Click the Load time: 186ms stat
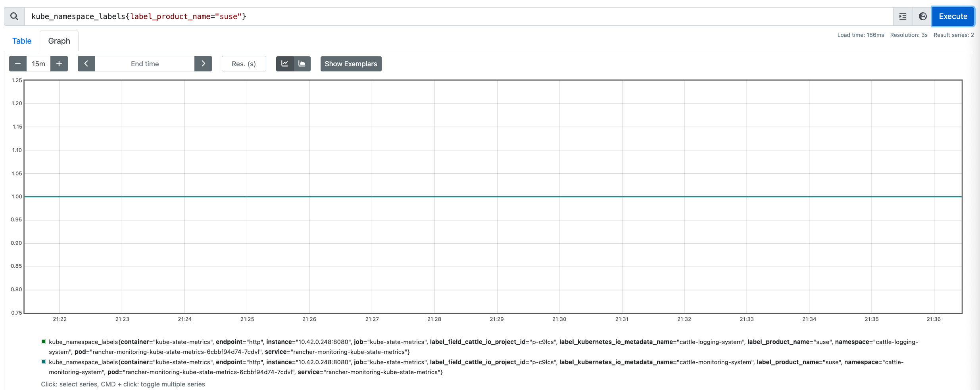This screenshot has width=980, height=390. pyautogui.click(x=861, y=35)
